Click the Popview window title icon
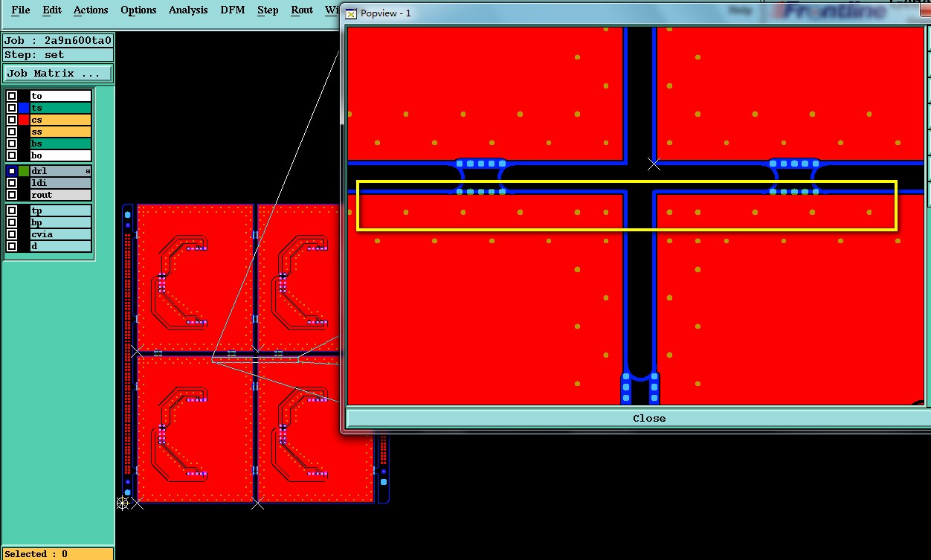Image resolution: width=931 pixels, height=560 pixels. point(352,13)
